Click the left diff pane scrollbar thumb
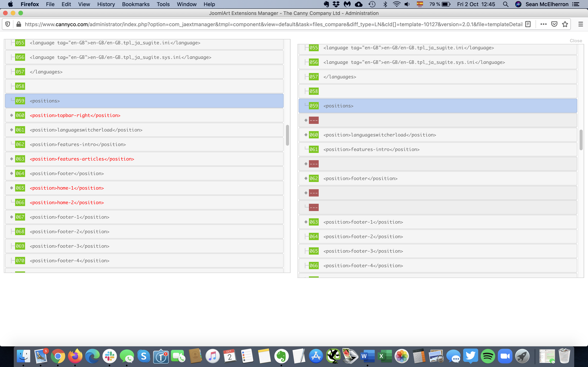 coord(287,135)
